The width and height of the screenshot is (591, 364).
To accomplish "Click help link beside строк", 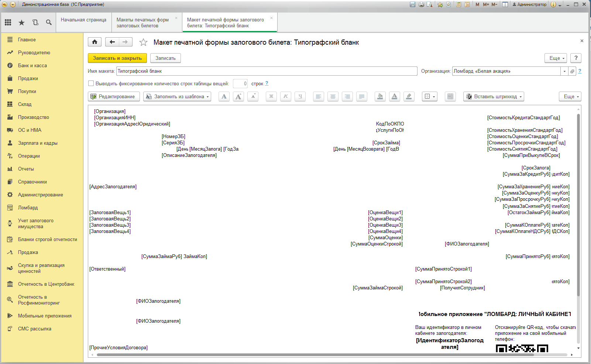I will pos(267,83).
